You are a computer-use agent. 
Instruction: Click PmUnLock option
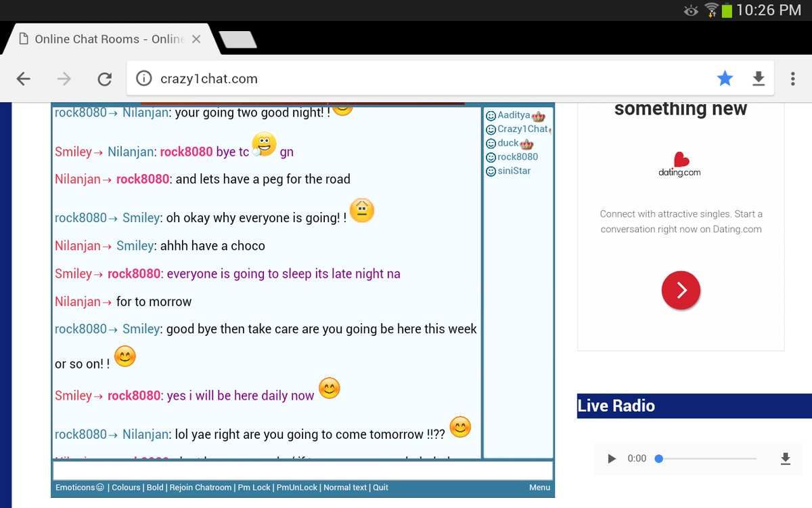tap(296, 488)
